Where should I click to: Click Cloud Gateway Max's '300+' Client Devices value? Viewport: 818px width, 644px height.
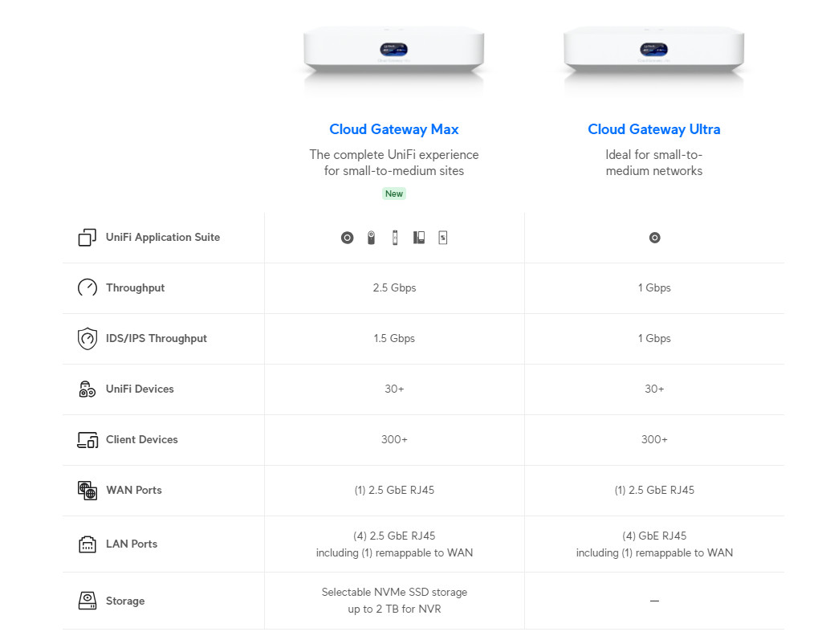[394, 439]
